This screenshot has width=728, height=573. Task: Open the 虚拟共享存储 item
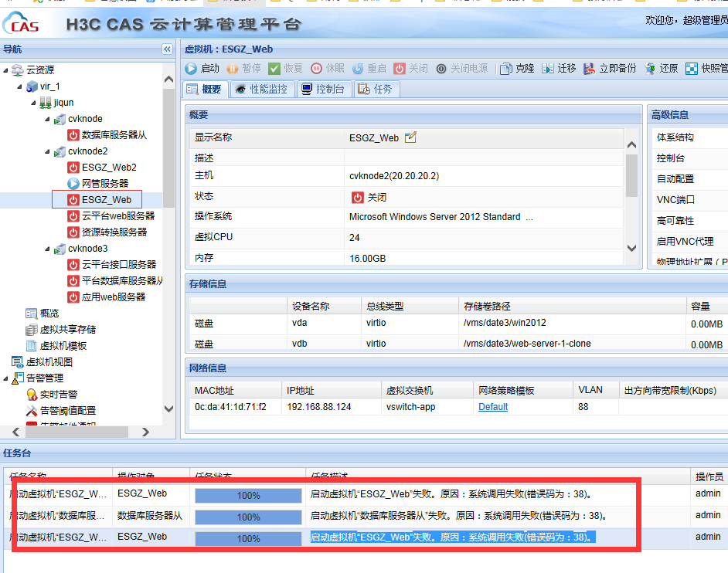pos(61,330)
